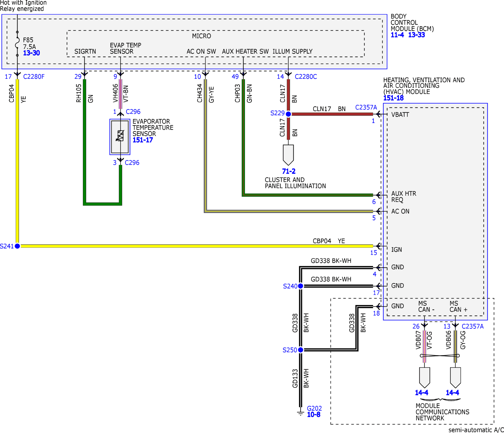Click the VDB06 GY-OG wire label
Screen dimensions: 504x433
(x=455, y=340)
